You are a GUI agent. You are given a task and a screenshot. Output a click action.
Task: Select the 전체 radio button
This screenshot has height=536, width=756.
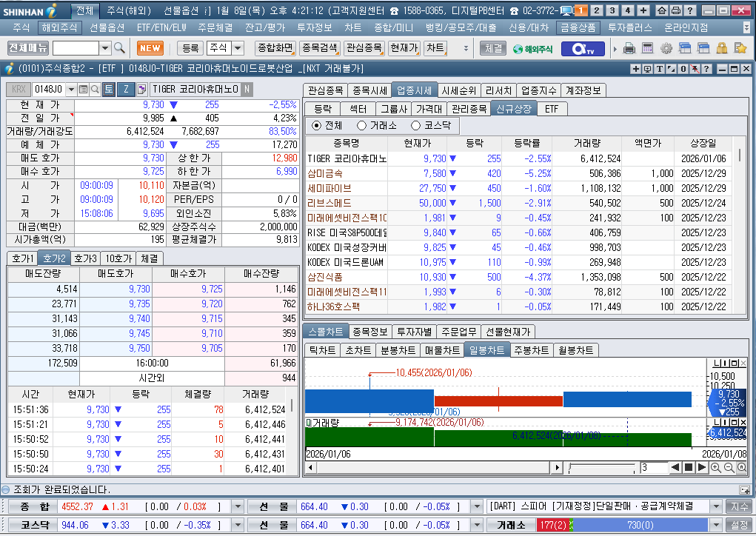(x=316, y=125)
